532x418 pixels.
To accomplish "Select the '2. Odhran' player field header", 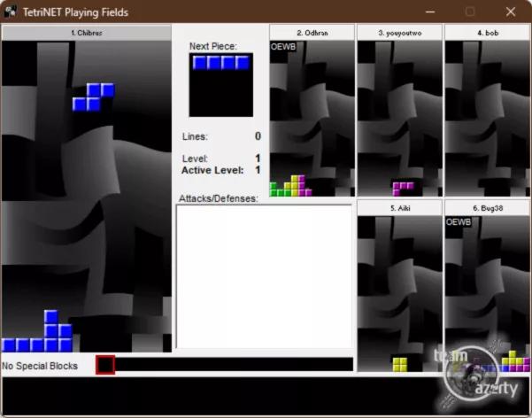I will click(x=312, y=33).
